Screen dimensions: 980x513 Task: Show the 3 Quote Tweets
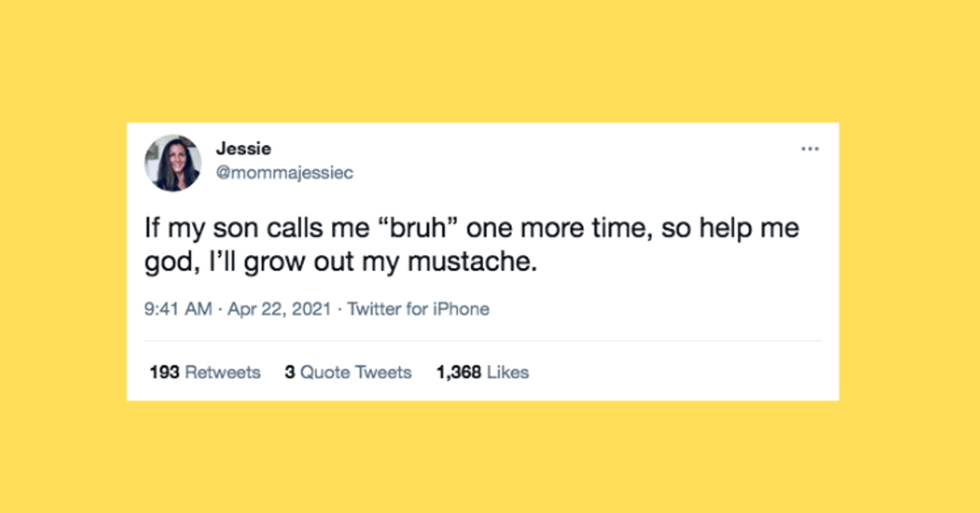(348, 372)
